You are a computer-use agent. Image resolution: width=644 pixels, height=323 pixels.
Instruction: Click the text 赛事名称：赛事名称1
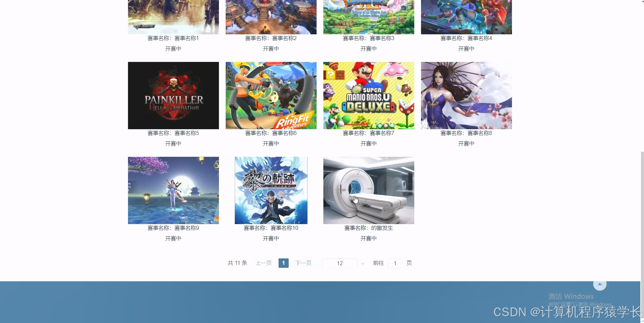click(x=173, y=38)
